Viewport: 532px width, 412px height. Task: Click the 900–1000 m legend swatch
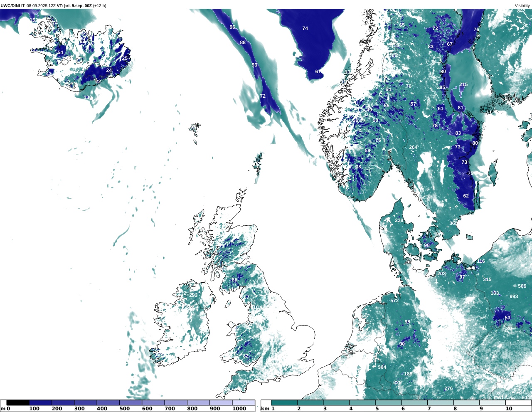(x=221, y=402)
